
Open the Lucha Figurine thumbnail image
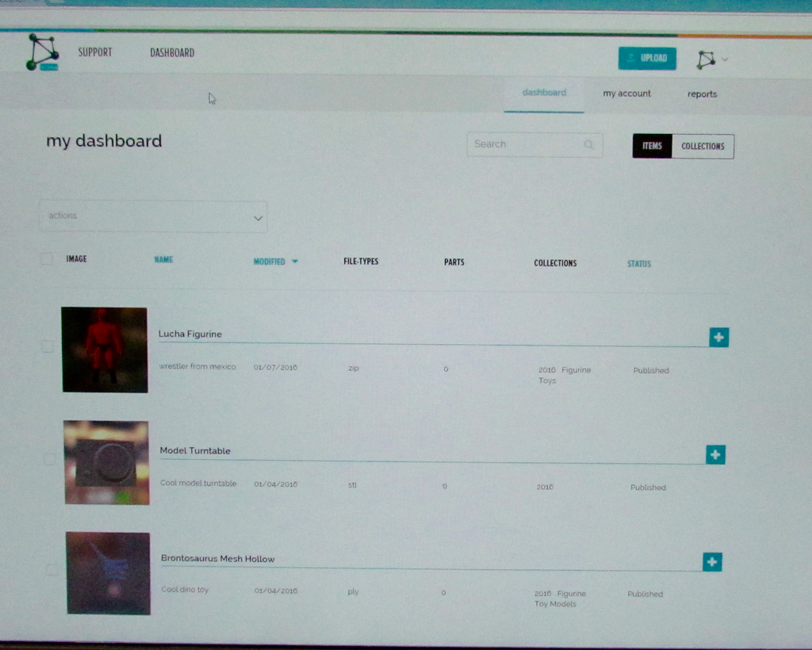tap(105, 350)
